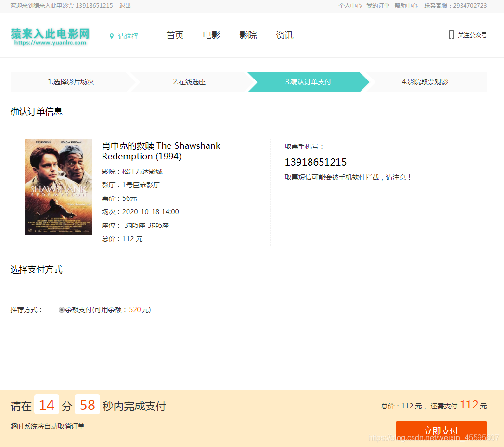504x447 pixels.
Task: Open the 请选择 city selector
Action: pos(128,36)
